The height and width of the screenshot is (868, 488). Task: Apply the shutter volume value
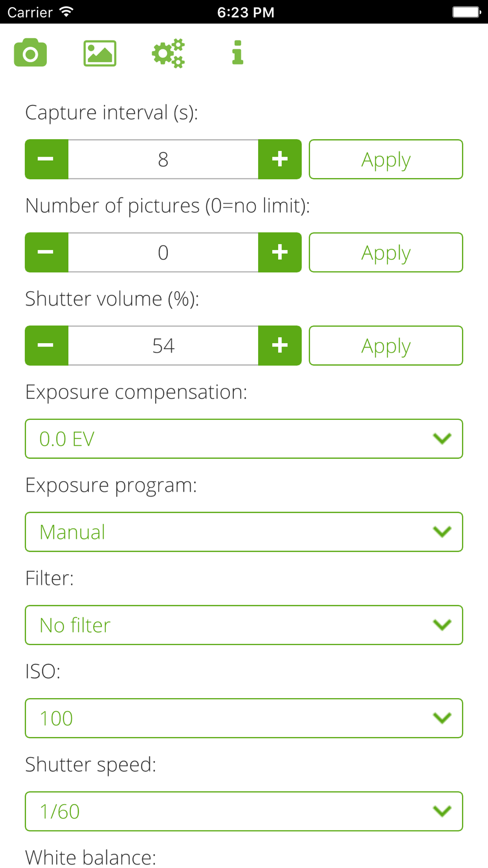[386, 346]
